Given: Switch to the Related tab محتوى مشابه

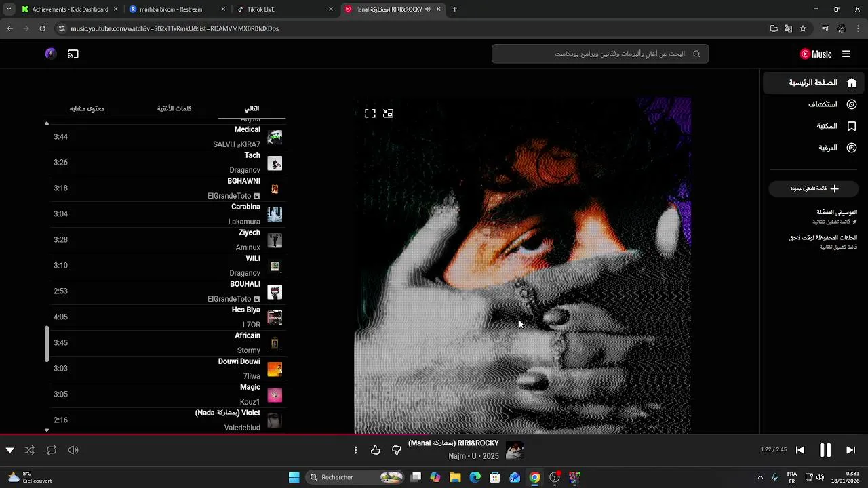Looking at the screenshot, I should pos(87,108).
